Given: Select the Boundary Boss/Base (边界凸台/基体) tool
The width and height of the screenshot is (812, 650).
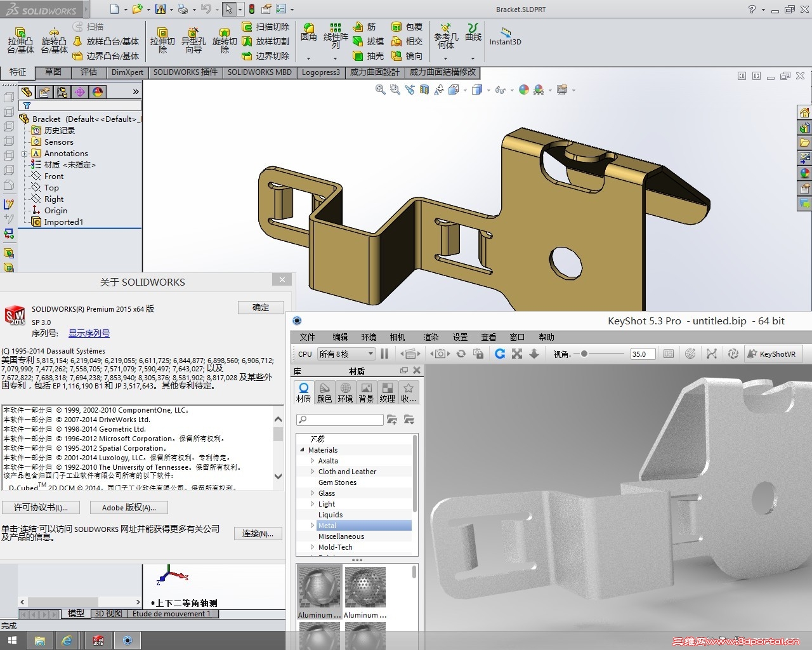Looking at the screenshot, I should tap(105, 56).
